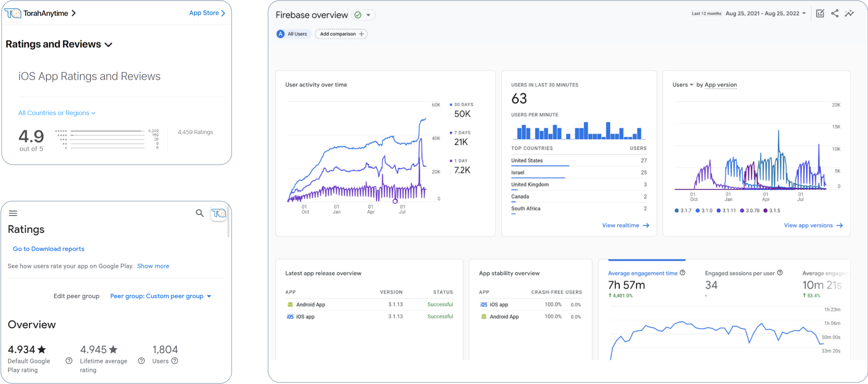The height and width of the screenshot is (384, 868).
Task: Click the TorahAnytime app logo icon
Action: [13, 13]
